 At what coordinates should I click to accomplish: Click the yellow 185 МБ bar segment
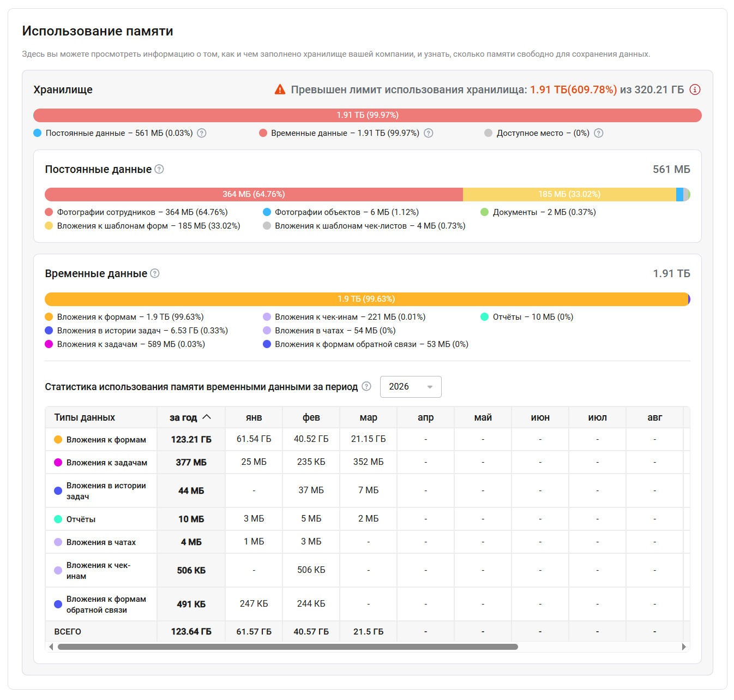(569, 194)
